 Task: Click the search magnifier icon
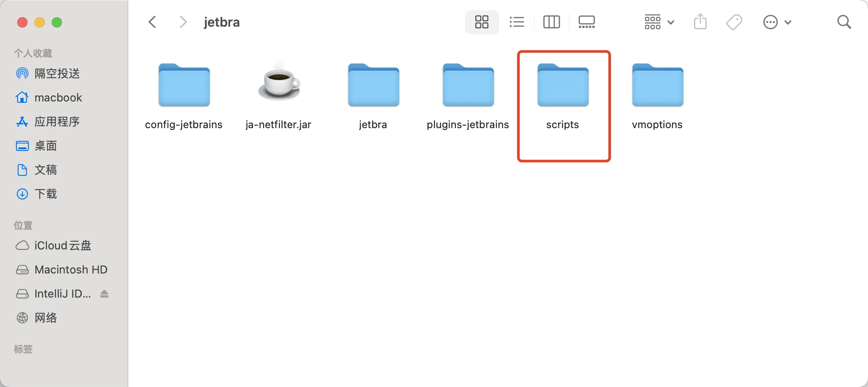tap(844, 22)
